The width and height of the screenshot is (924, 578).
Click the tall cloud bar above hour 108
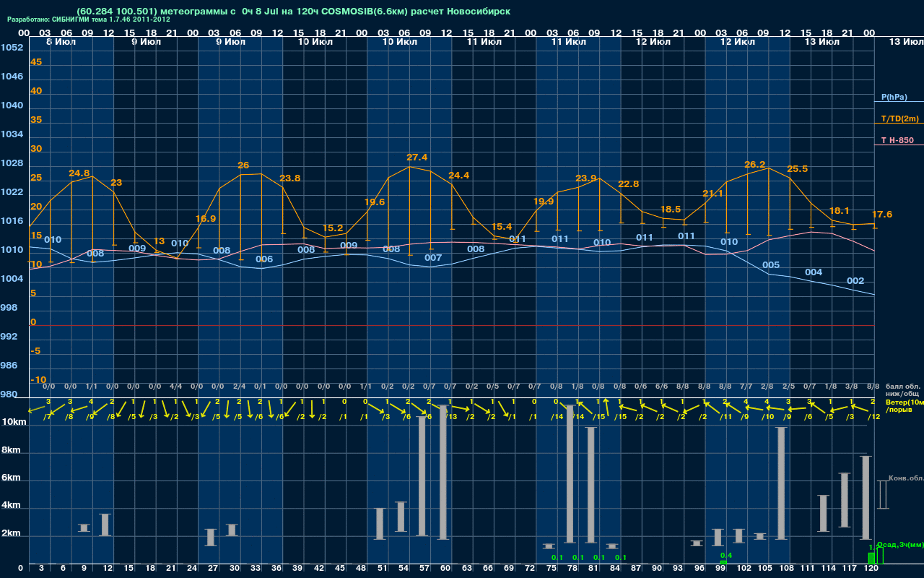(x=781, y=483)
